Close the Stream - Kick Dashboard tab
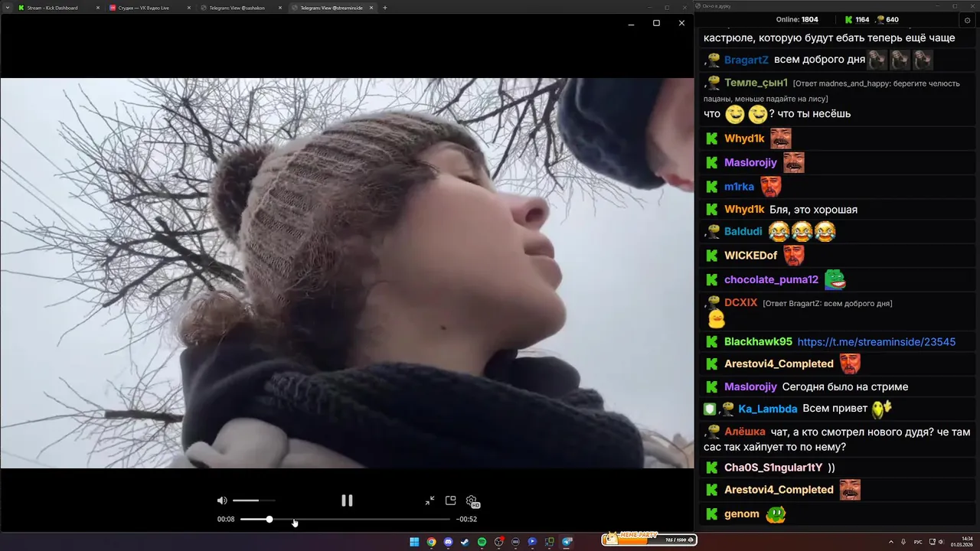Viewport: 980px width, 551px height. pos(98,8)
